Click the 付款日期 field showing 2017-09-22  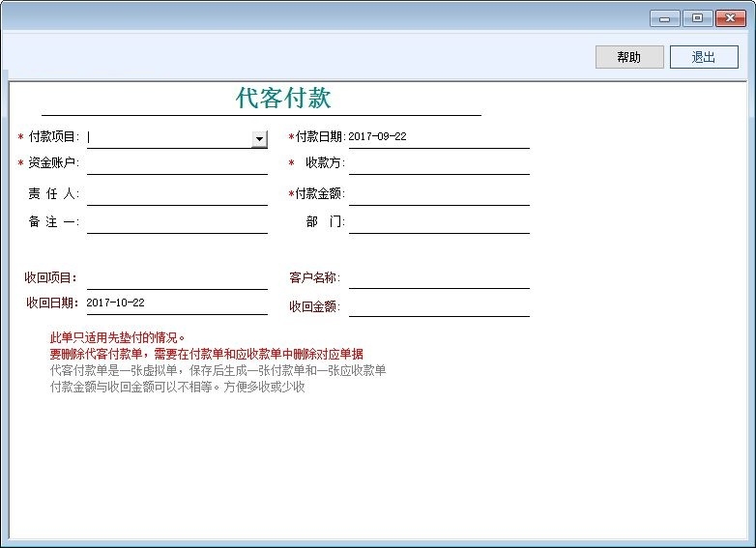pyautogui.click(x=438, y=137)
